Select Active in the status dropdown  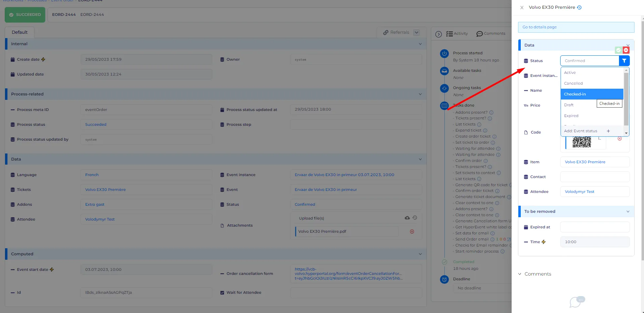point(592,73)
